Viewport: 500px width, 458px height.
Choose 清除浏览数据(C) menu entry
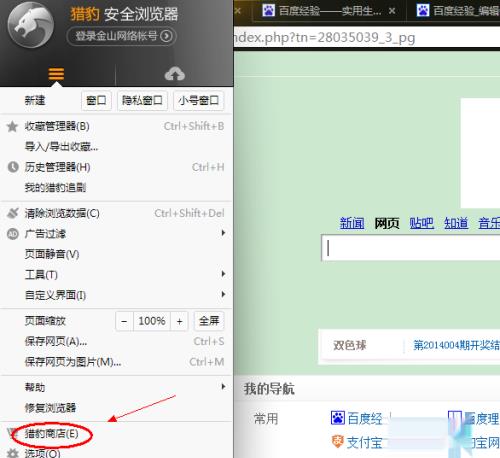click(115, 213)
